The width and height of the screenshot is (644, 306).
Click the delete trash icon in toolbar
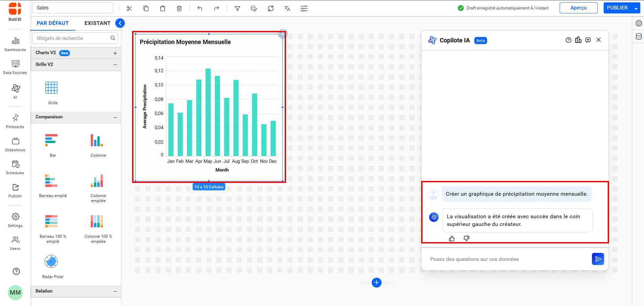click(x=179, y=8)
